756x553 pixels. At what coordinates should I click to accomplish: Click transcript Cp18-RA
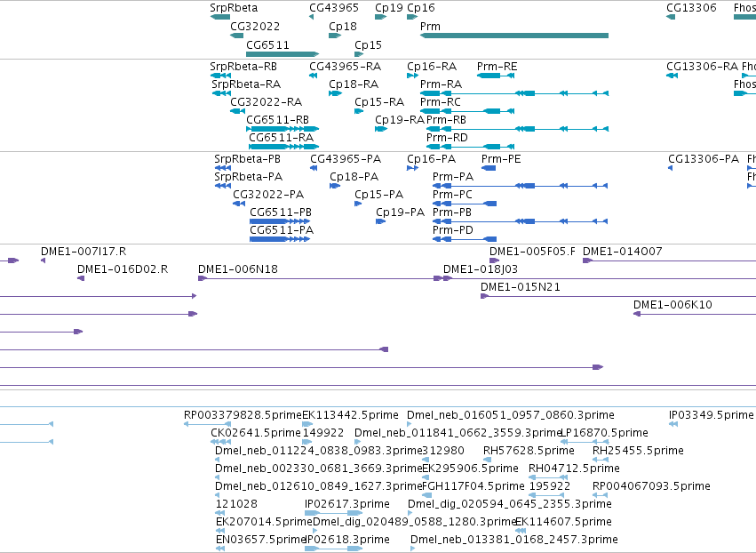point(354,84)
